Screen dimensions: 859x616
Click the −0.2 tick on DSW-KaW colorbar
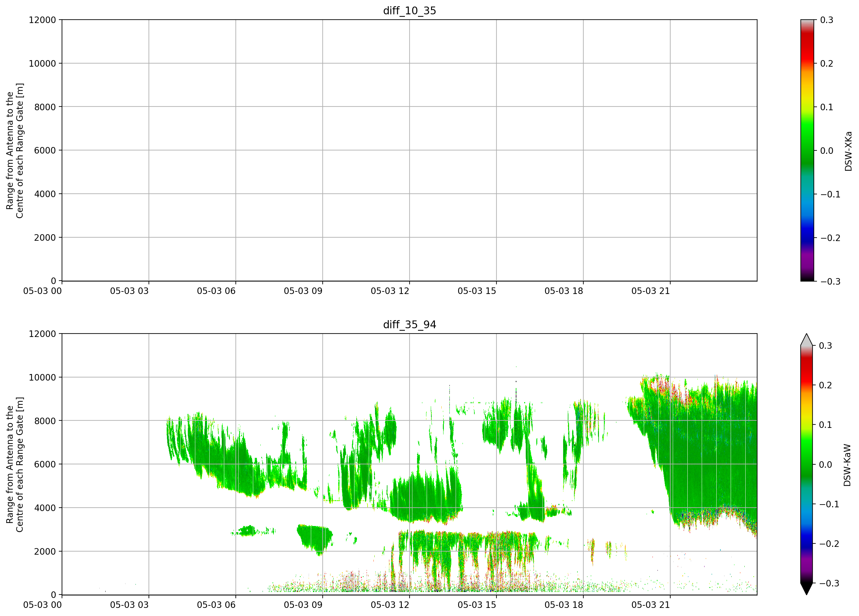[829, 544]
